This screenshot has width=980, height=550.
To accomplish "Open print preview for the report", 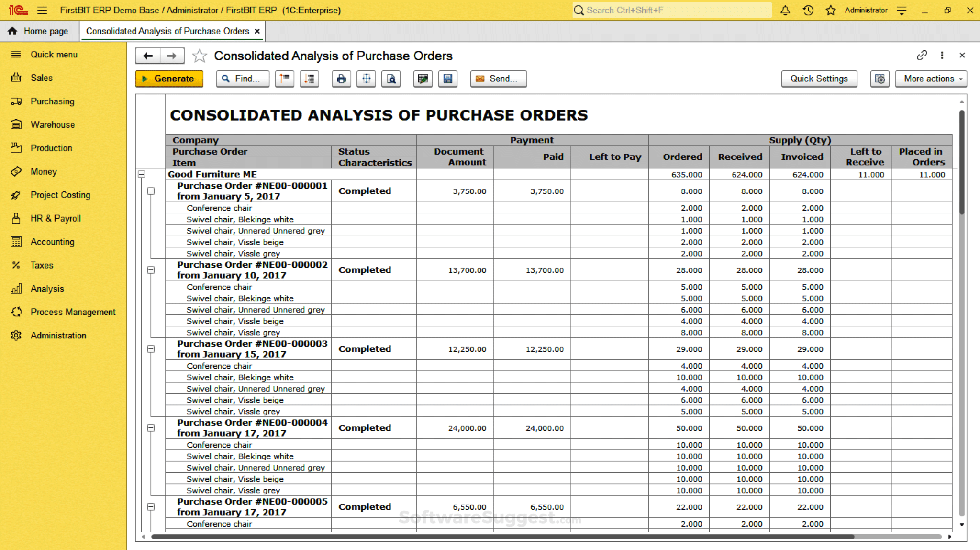I will [391, 79].
